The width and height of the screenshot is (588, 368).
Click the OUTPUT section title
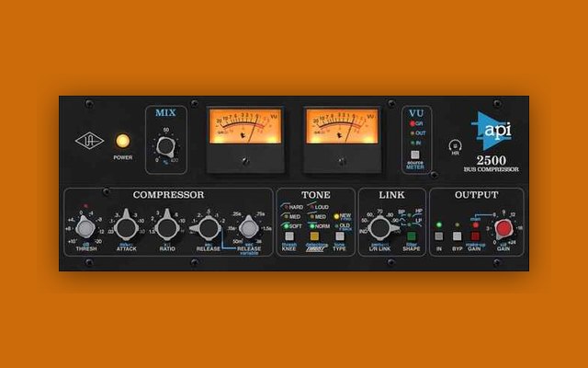tap(476, 195)
